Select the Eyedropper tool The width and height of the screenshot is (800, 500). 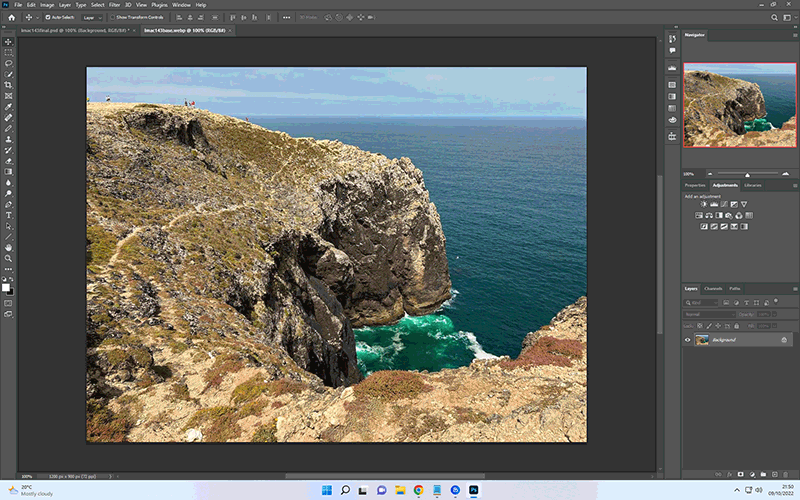point(8,107)
